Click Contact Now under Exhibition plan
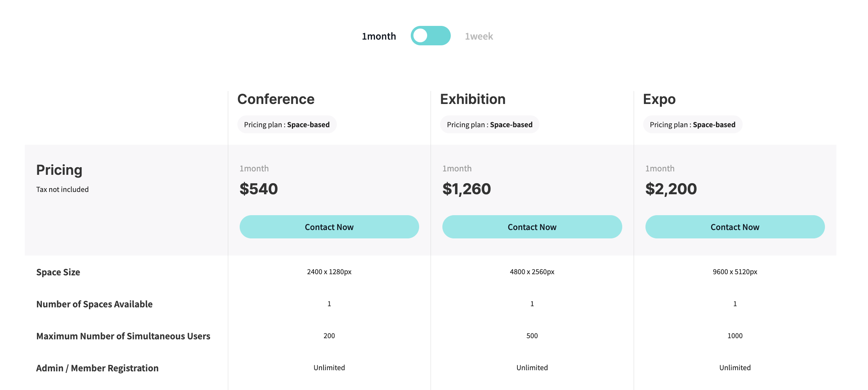The width and height of the screenshot is (868, 390). point(532,227)
